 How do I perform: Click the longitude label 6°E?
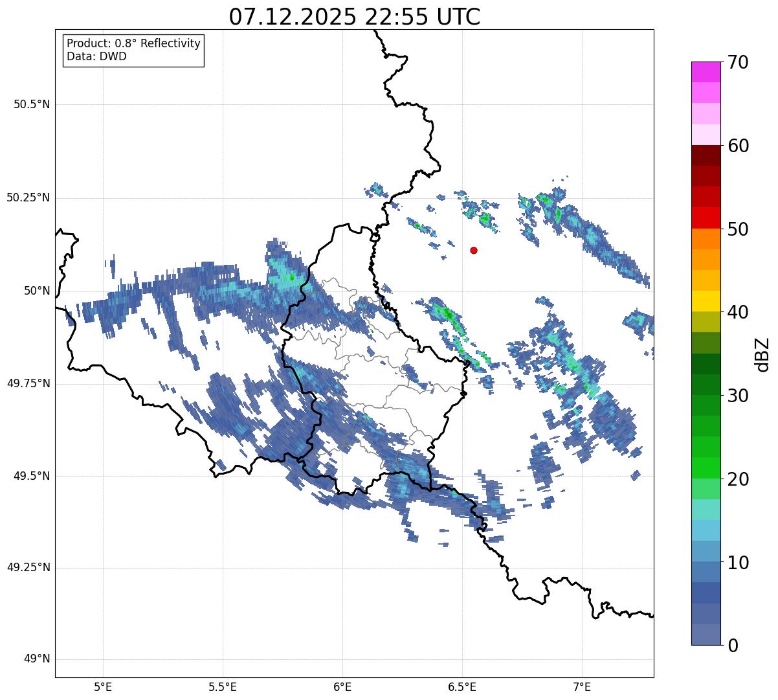(x=342, y=687)
